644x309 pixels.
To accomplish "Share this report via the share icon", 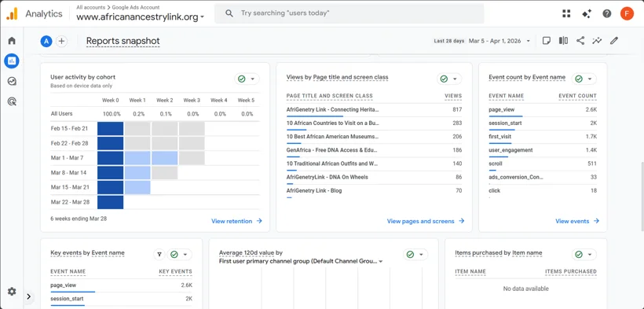I will tap(580, 41).
